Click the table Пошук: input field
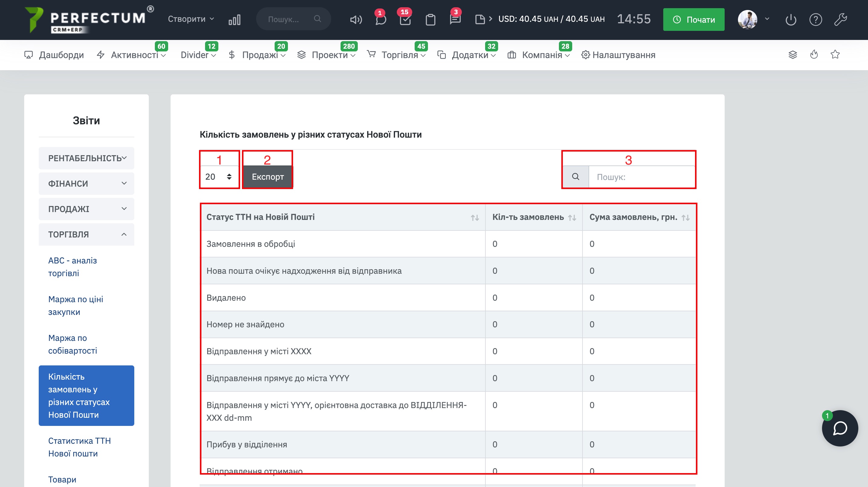The width and height of the screenshot is (868, 487). [x=641, y=177]
